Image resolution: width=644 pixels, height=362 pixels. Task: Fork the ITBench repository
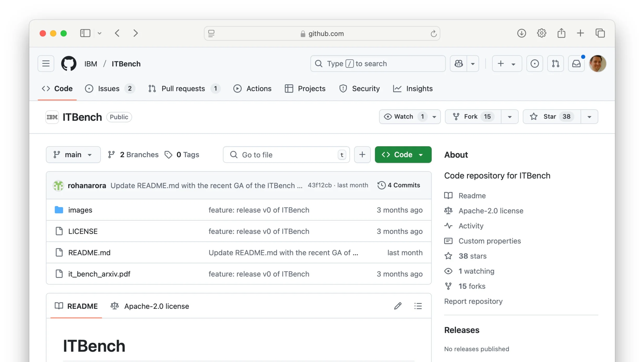pyautogui.click(x=473, y=117)
